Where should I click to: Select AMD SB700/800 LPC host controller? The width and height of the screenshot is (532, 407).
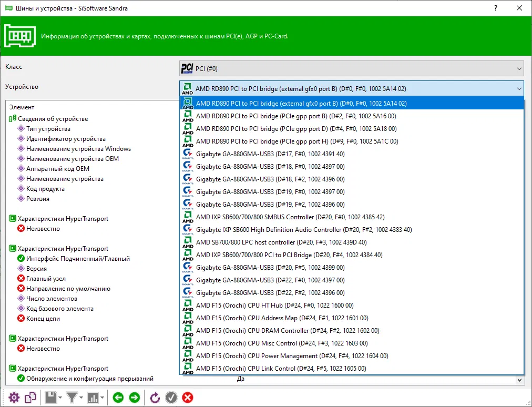click(352, 242)
